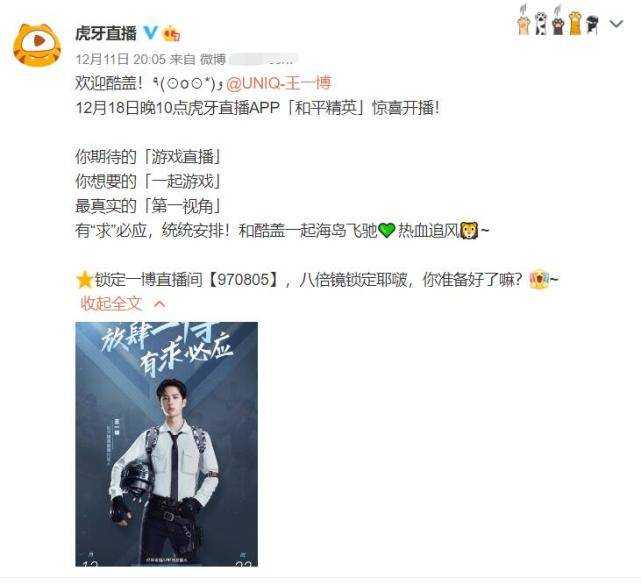Viewport: 641px width, 585px height.
Task: Collapse the post with 收起全文
Action: point(111,303)
